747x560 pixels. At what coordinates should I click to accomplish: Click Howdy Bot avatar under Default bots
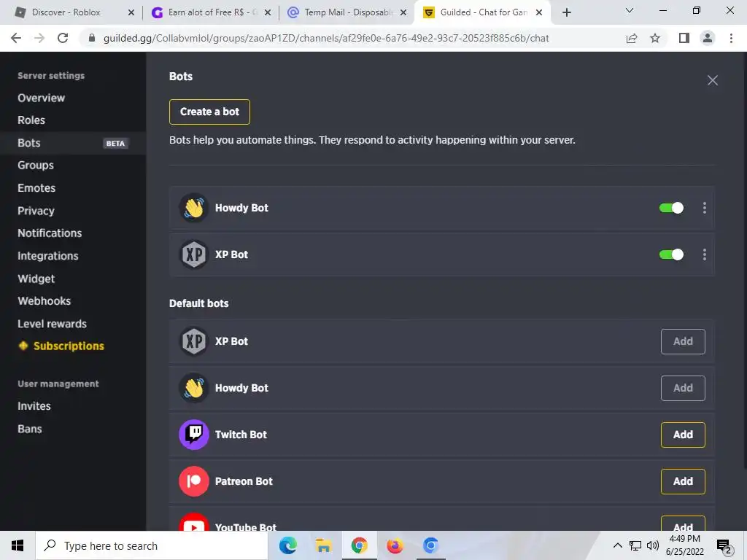point(194,388)
